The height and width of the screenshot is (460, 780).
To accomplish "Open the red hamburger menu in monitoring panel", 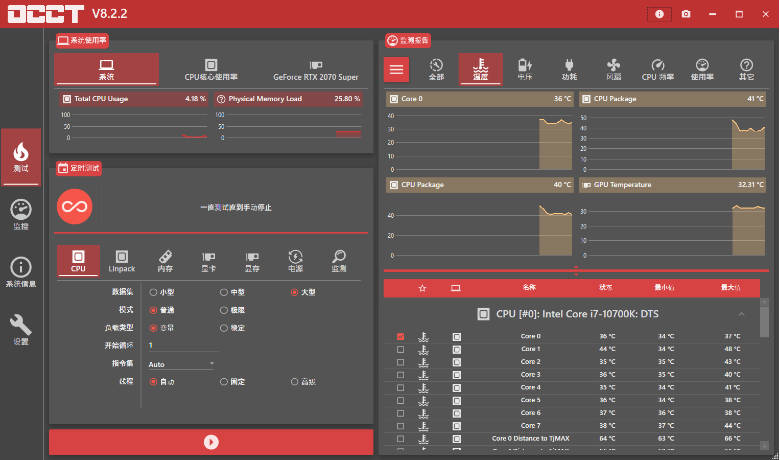I will [397, 69].
